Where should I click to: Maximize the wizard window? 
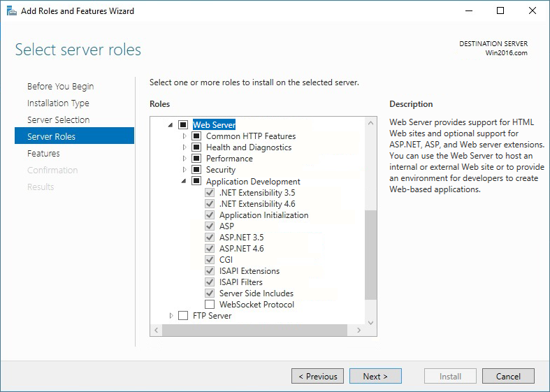click(500, 11)
